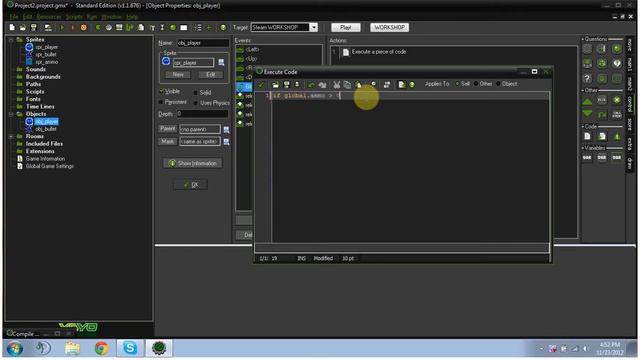This screenshot has width=640, height=360.
Task: Open the Parent selection menu icon
Action: [226, 129]
